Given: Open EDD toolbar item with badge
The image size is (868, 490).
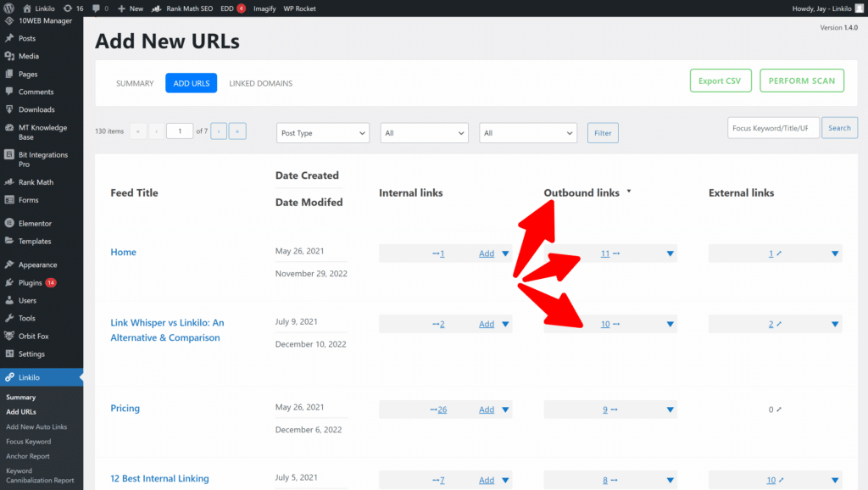Looking at the screenshot, I should coord(233,8).
